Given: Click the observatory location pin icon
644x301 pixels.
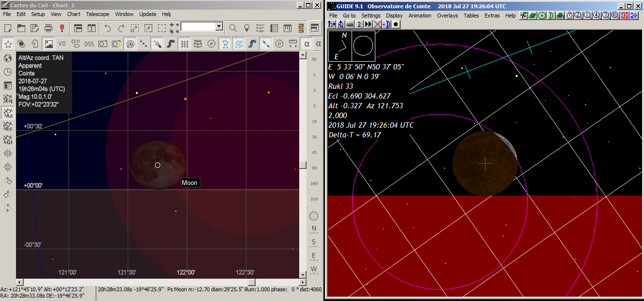Looking at the screenshot, I should (x=247, y=28).
